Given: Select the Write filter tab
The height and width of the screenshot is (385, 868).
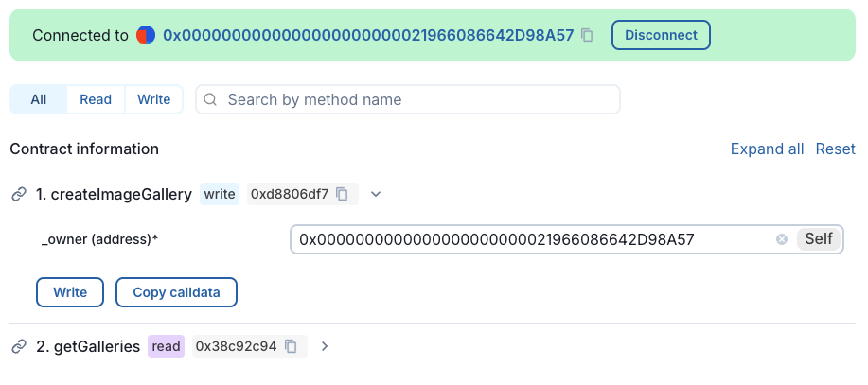Looking at the screenshot, I should (x=154, y=99).
